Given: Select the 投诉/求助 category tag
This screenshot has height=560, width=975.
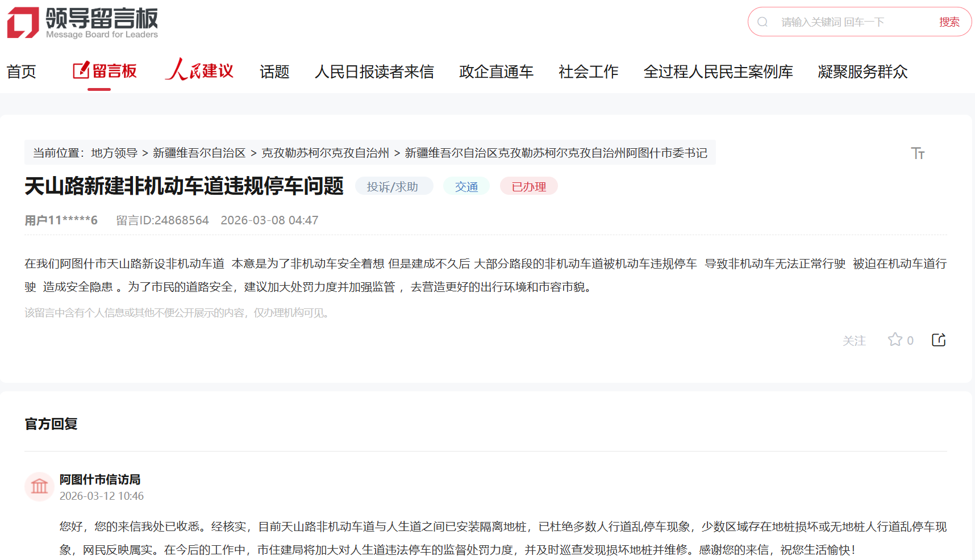Looking at the screenshot, I should pyautogui.click(x=393, y=187).
